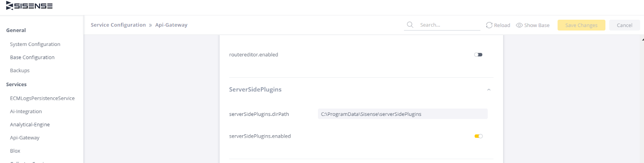Disable the serverSidePlugins.enabled switch
The image size is (644, 163).
point(478,136)
